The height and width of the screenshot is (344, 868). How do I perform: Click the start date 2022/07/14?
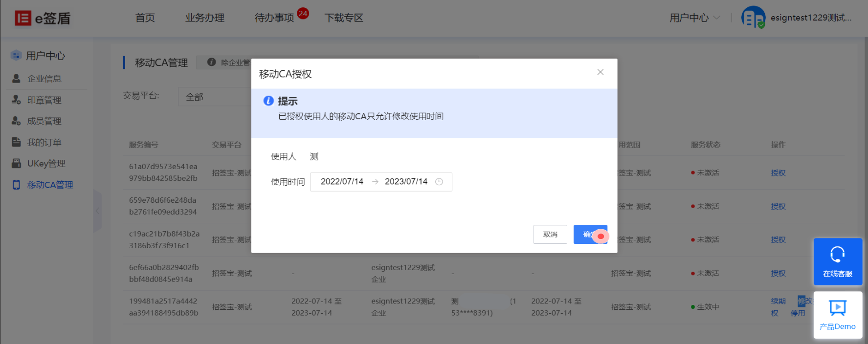tap(342, 182)
